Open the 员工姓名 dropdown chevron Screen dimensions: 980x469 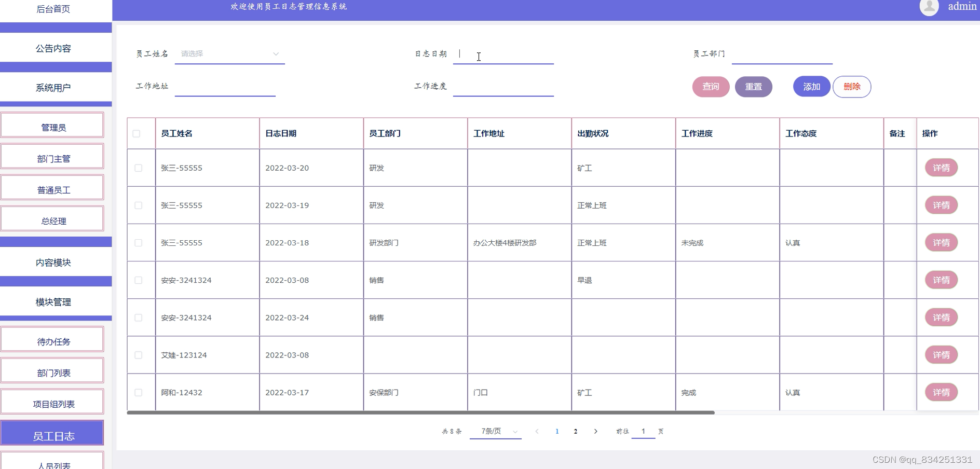pos(276,54)
